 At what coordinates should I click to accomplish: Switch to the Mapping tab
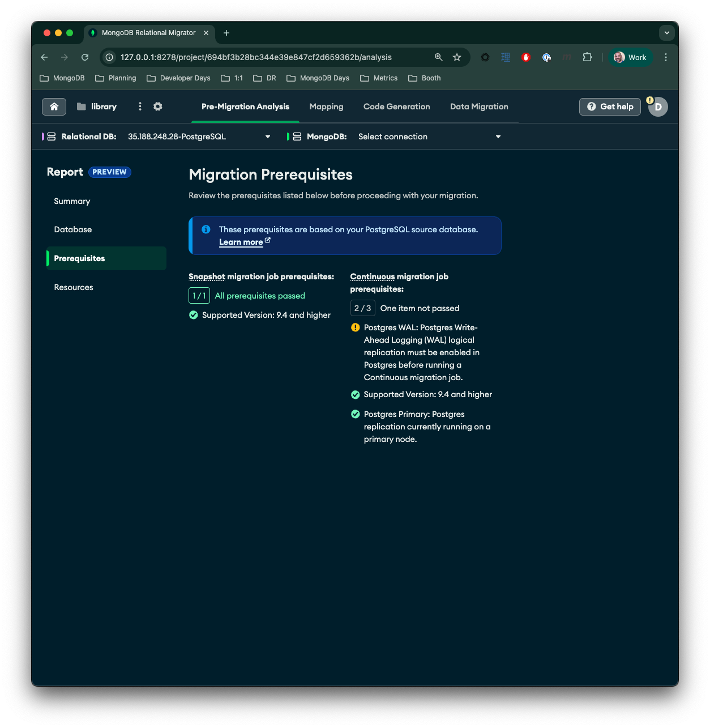click(326, 107)
